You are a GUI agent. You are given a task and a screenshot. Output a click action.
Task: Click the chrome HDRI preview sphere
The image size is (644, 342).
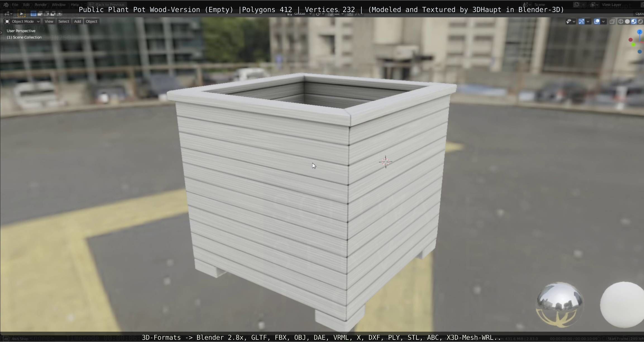click(560, 305)
